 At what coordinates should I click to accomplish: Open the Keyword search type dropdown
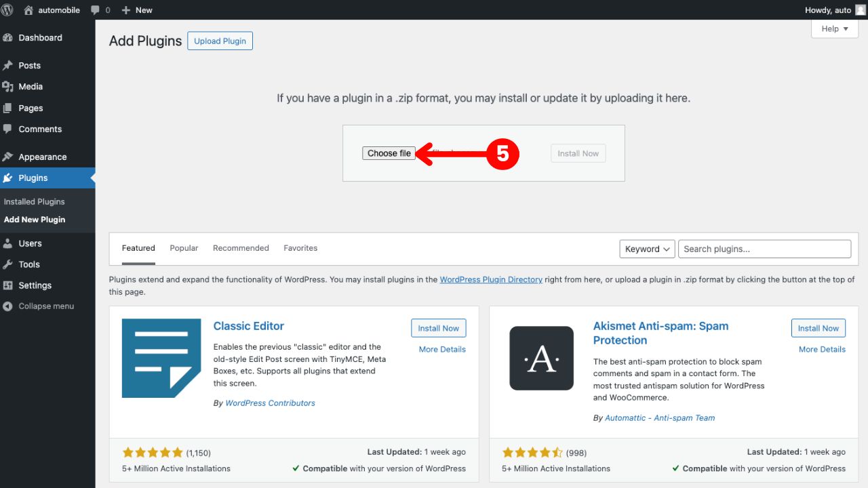click(647, 249)
